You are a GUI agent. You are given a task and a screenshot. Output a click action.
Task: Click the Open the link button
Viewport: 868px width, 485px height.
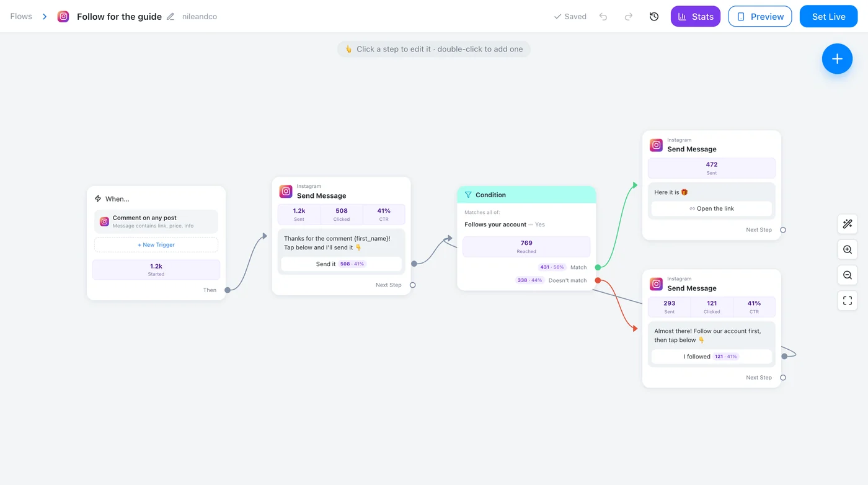point(712,209)
